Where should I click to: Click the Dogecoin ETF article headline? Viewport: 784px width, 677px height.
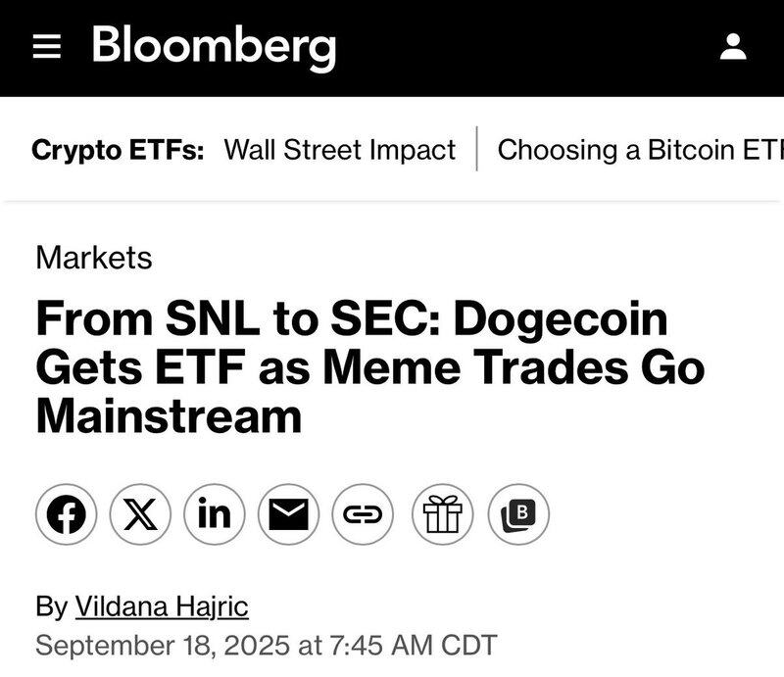(x=370, y=367)
